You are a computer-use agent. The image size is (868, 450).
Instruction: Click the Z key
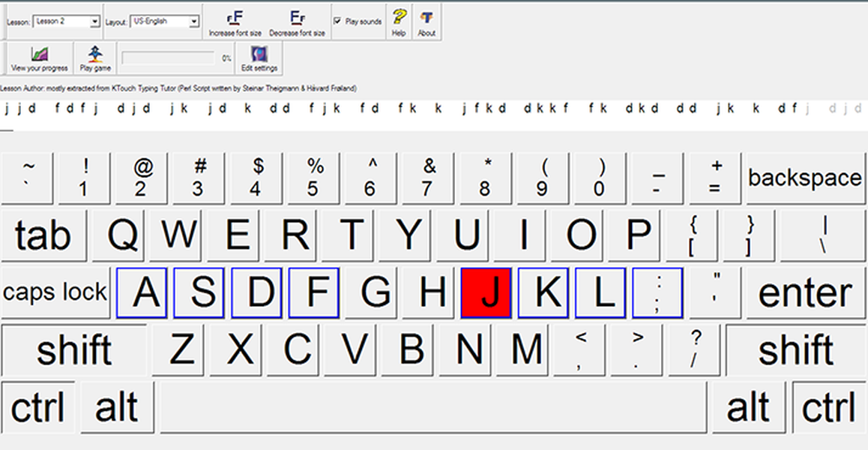tap(178, 350)
